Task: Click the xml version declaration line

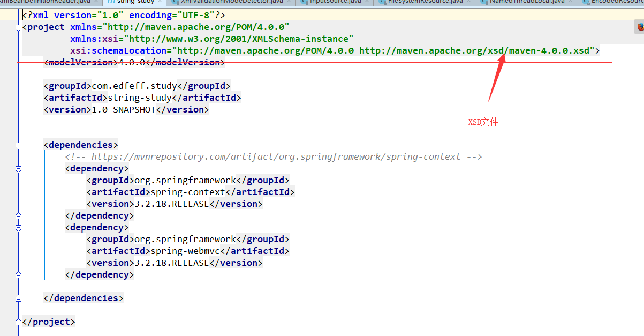Action: (x=124, y=15)
